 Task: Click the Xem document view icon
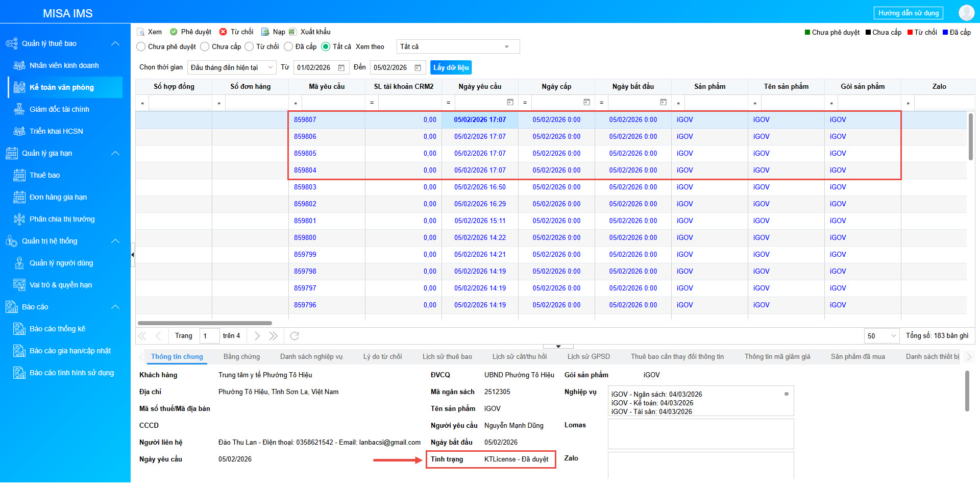141,32
